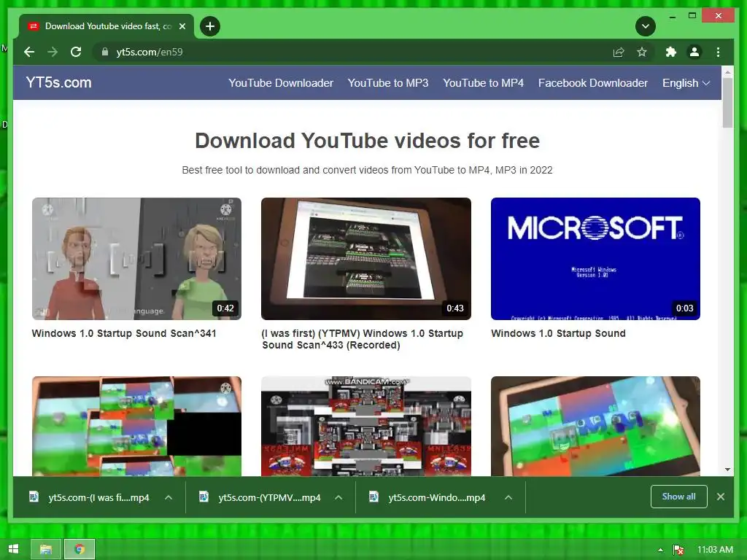
Task: Open the second-row right tablet thumbnail
Action: pyautogui.click(x=595, y=426)
